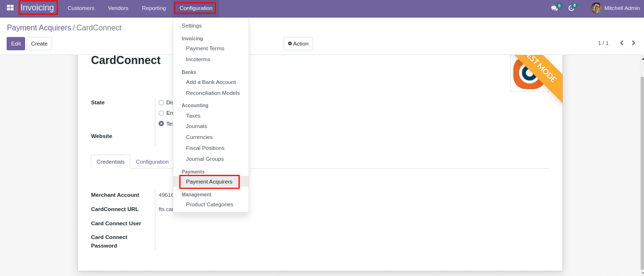Image resolution: width=644 pixels, height=276 pixels.
Task: Switch to the Credentials tab
Action: pyautogui.click(x=110, y=162)
